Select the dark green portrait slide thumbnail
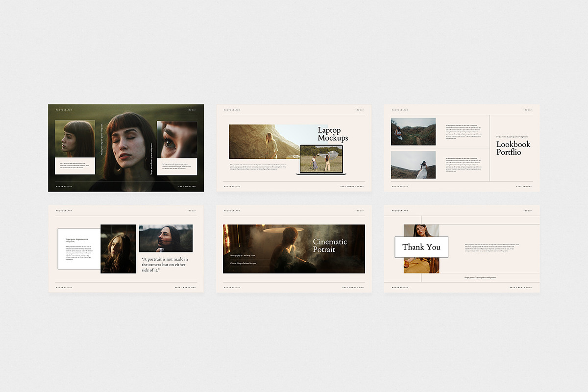This screenshot has width=588, height=392. pyautogui.click(x=126, y=148)
